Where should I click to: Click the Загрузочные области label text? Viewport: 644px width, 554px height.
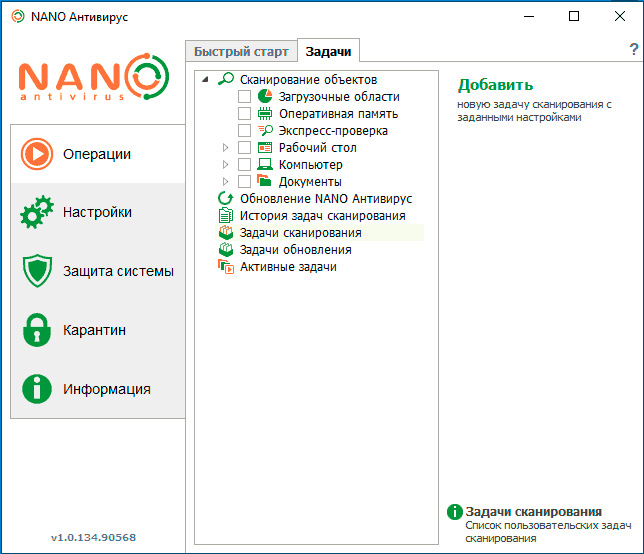pos(339,97)
